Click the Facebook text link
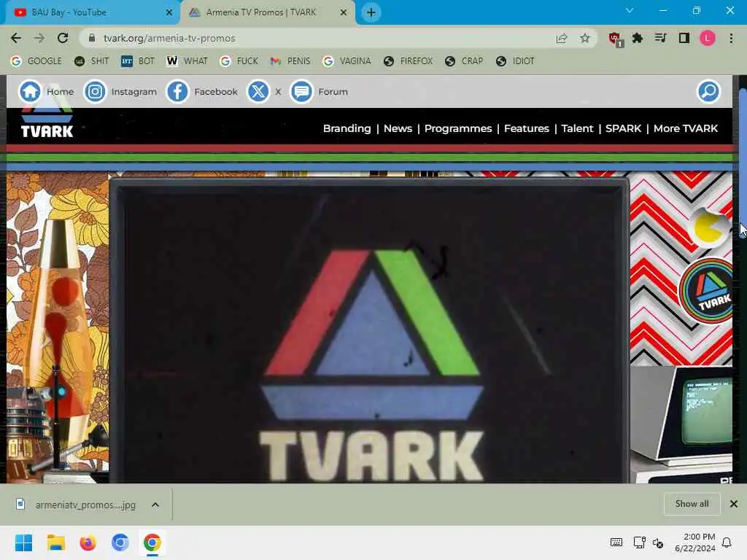 (x=216, y=91)
